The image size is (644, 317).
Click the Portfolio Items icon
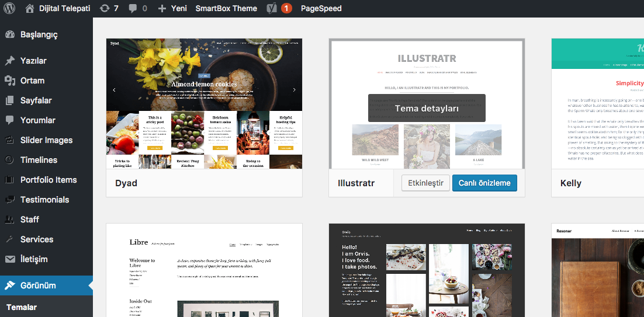point(10,180)
